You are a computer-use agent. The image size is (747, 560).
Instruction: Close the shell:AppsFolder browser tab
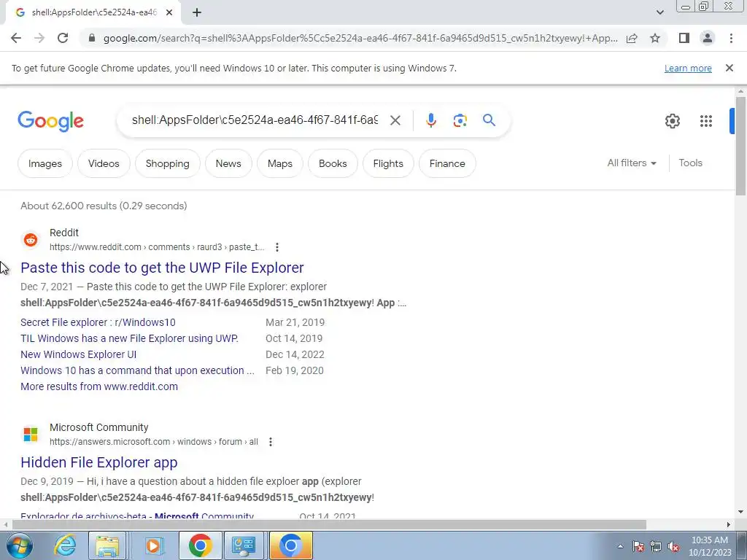[169, 13]
